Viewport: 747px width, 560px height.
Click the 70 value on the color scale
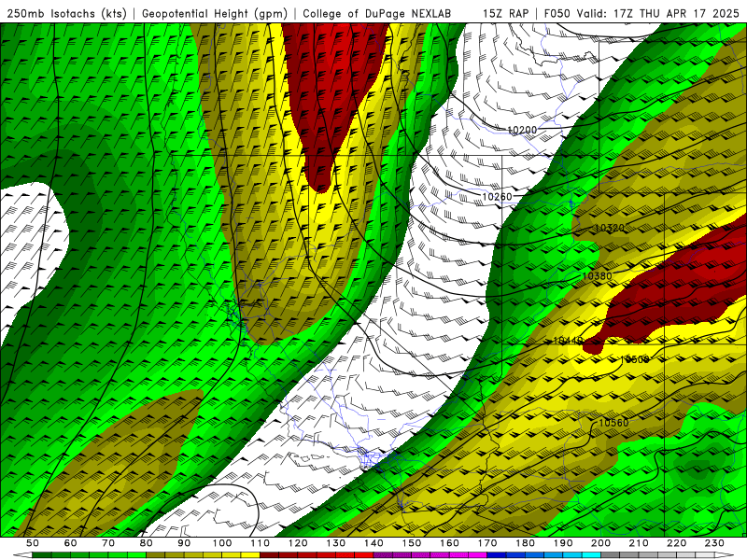108,543
